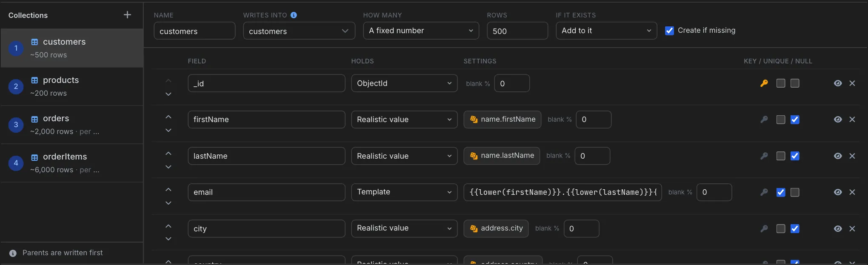Uncheck unique checkbox for email field
The height and width of the screenshot is (265, 868).
pos(781,192)
